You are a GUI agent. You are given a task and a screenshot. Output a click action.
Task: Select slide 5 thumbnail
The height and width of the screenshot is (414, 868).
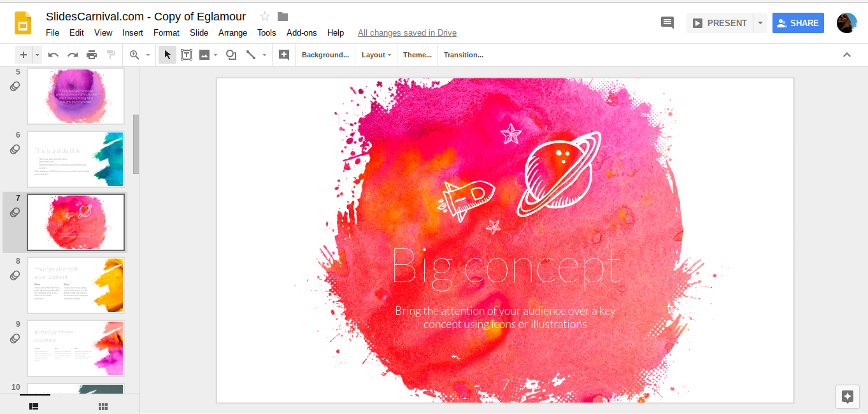[76, 96]
